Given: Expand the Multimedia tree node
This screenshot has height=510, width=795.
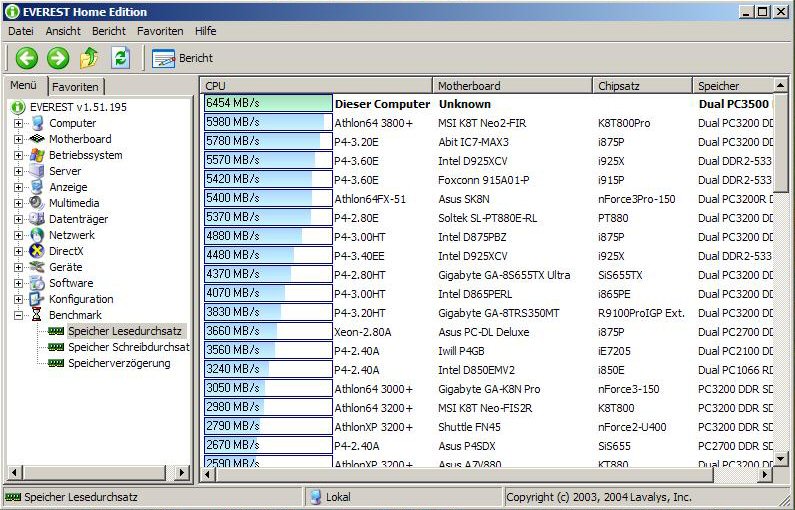Looking at the screenshot, I should [18, 203].
